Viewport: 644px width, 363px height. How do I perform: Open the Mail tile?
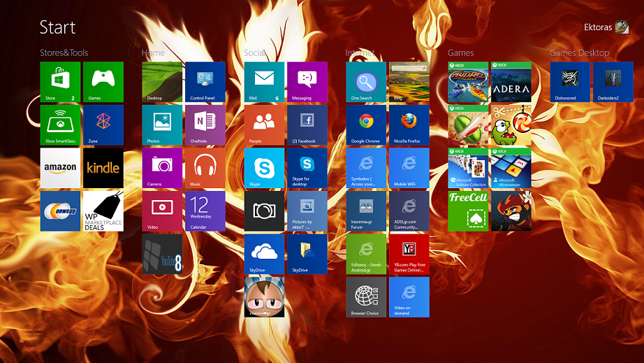pos(264,82)
